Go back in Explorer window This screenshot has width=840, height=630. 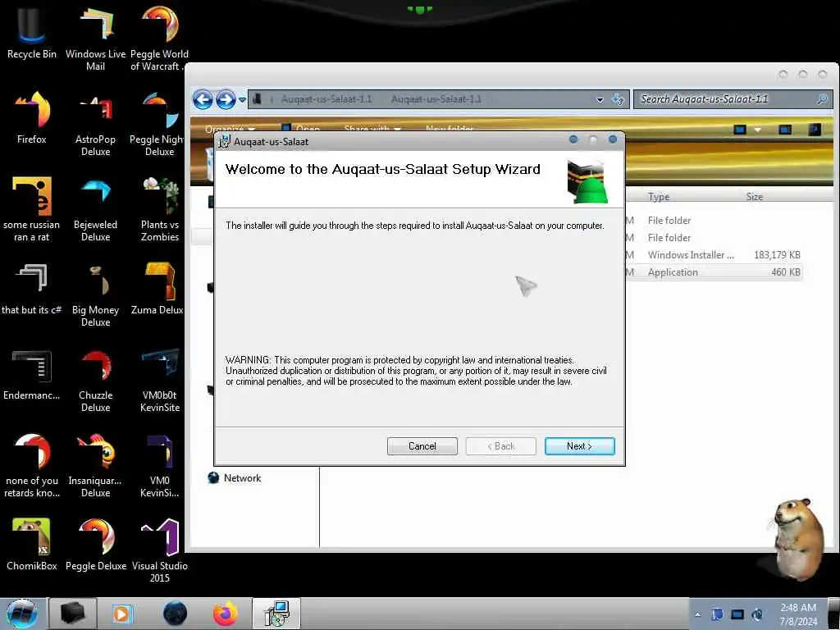click(x=203, y=99)
